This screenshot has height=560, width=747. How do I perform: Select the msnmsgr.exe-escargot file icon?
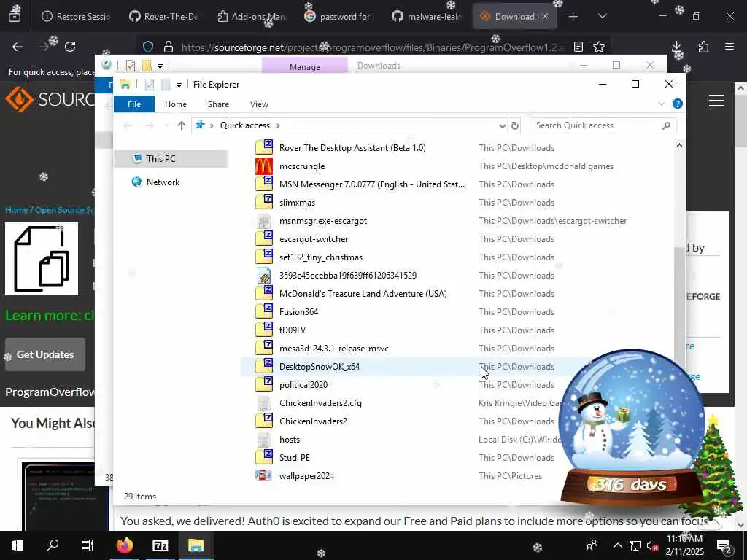click(264, 221)
